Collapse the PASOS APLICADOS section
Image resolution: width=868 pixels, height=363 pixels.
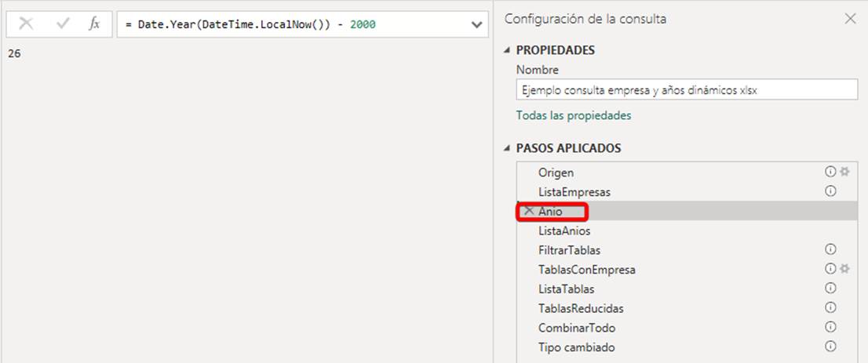pyautogui.click(x=507, y=148)
